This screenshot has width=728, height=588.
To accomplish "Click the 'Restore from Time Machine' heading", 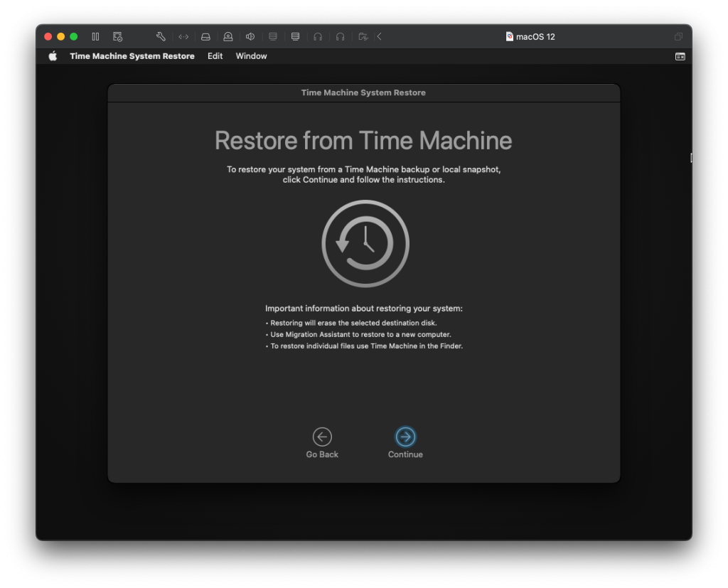I will [x=363, y=141].
